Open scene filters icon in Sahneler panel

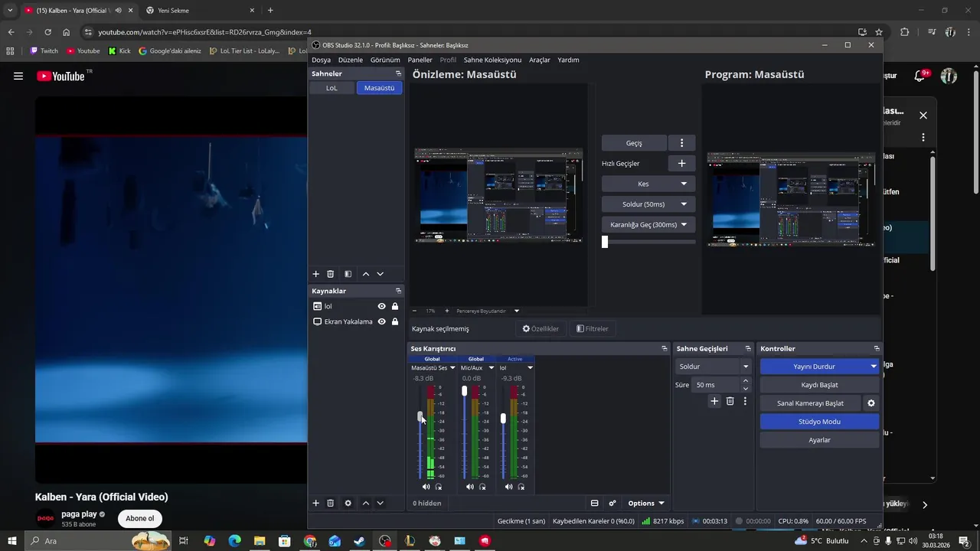click(348, 274)
